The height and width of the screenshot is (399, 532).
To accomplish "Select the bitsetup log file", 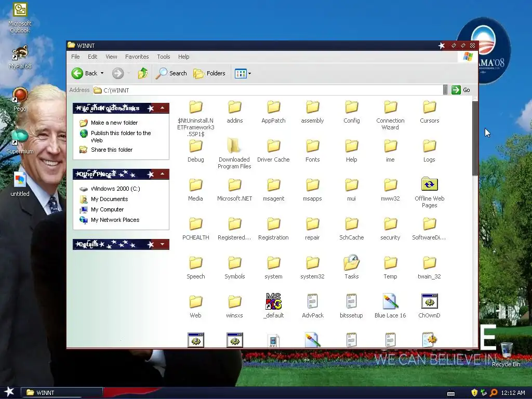I will [x=352, y=305].
